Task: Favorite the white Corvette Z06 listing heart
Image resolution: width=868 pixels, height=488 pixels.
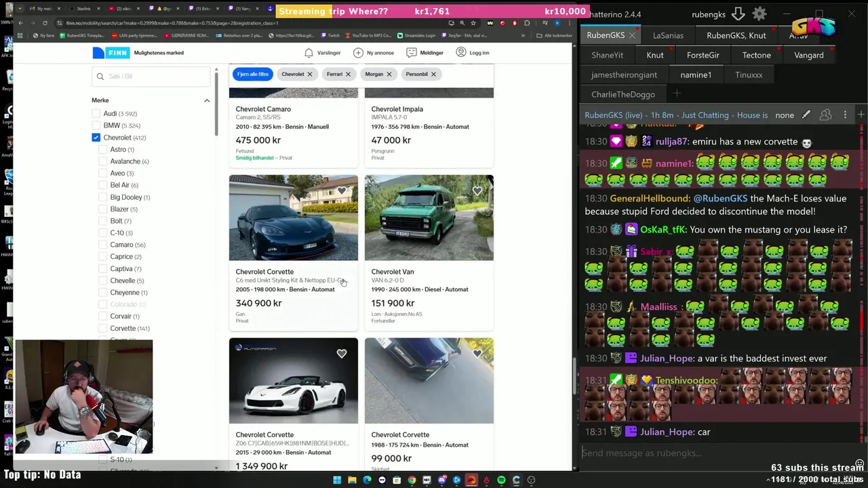Action: point(342,353)
